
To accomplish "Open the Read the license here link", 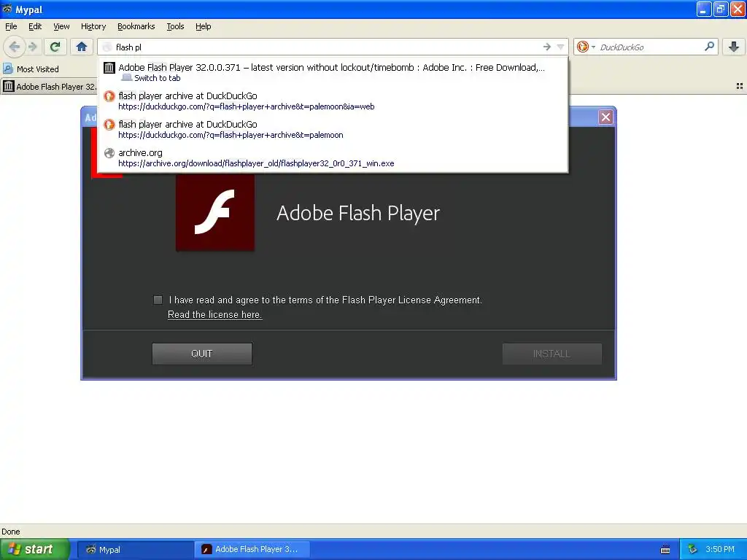I will 215,314.
